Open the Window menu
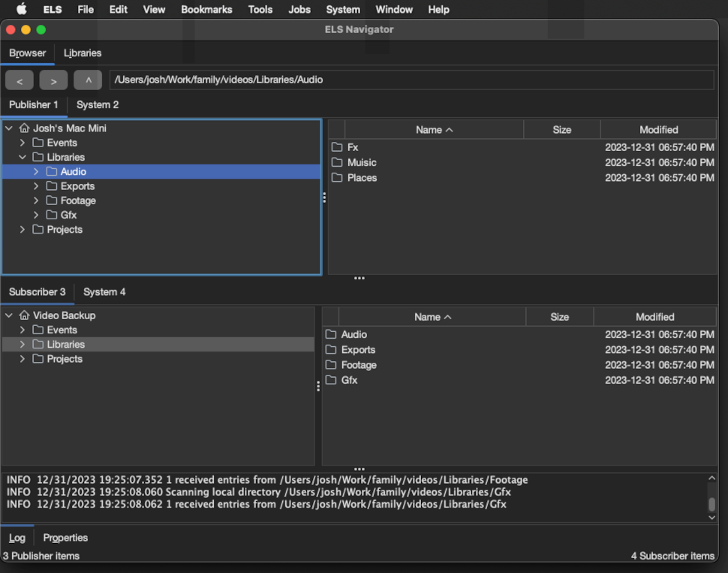 pyautogui.click(x=394, y=9)
